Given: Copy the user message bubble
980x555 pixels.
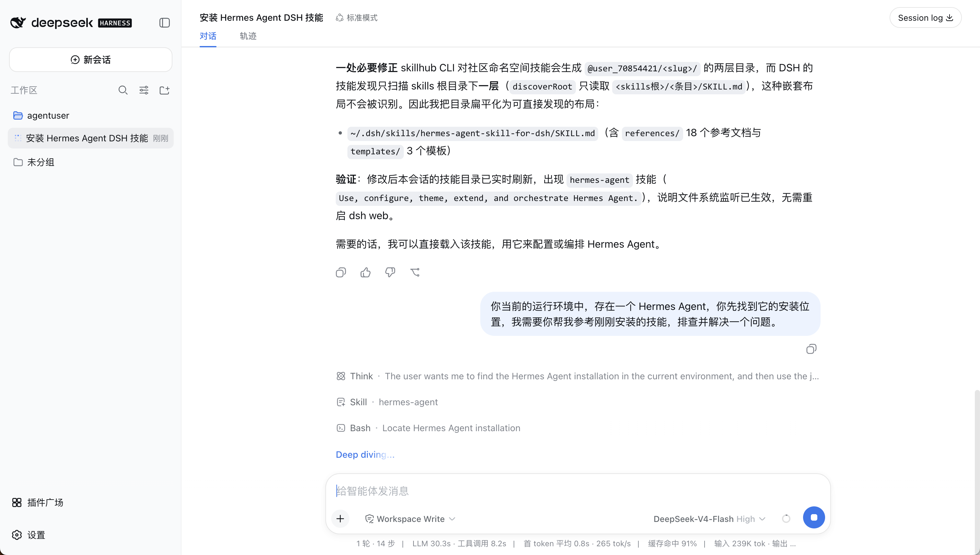Looking at the screenshot, I should (x=811, y=349).
